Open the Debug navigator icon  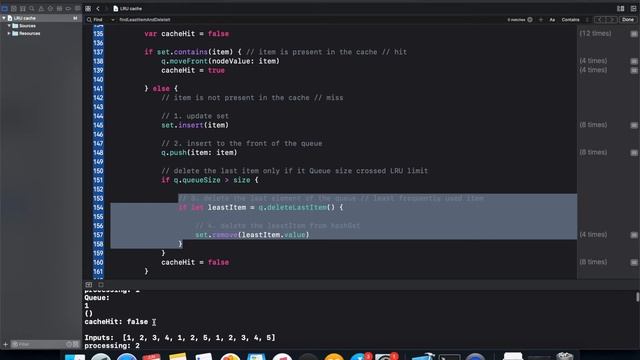click(59, 8)
